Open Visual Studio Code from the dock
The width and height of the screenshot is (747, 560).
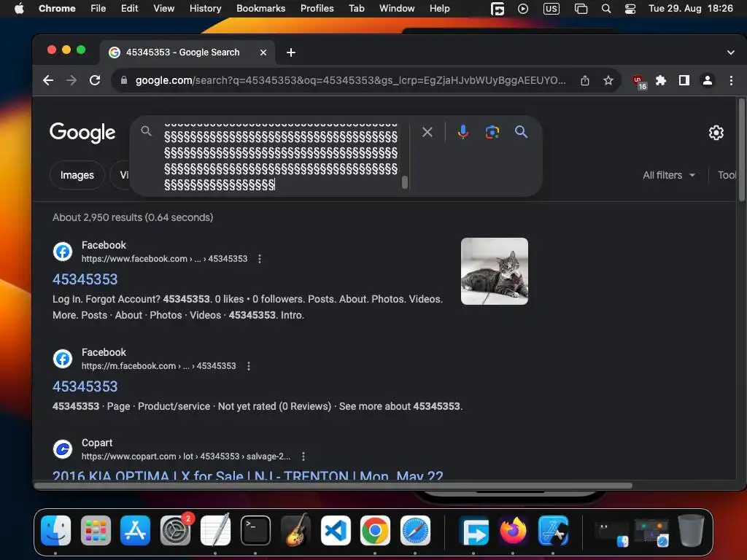[x=336, y=530]
